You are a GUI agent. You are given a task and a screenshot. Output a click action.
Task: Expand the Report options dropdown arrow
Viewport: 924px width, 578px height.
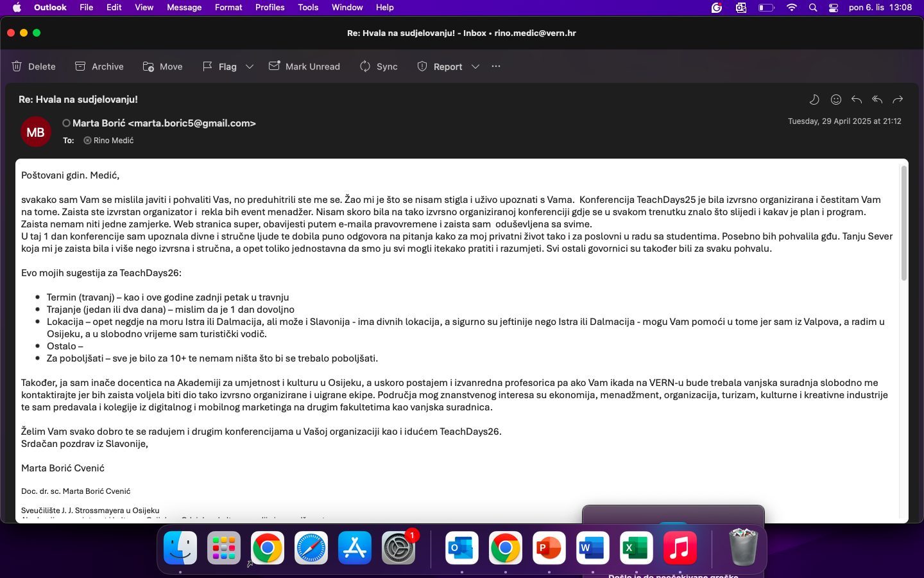click(475, 66)
